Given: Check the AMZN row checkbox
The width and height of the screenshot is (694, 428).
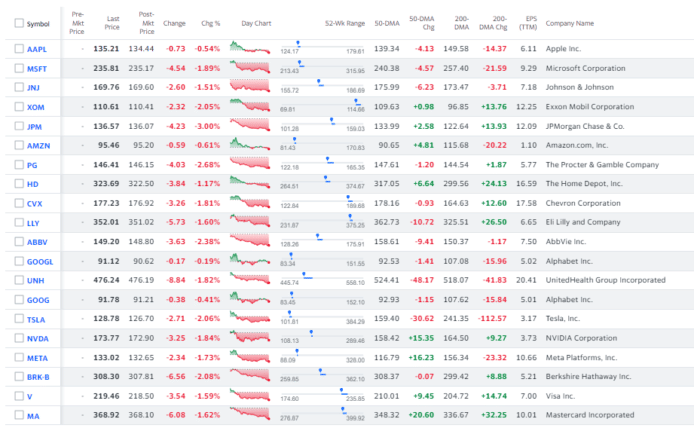Looking at the screenshot, I should (19, 145).
